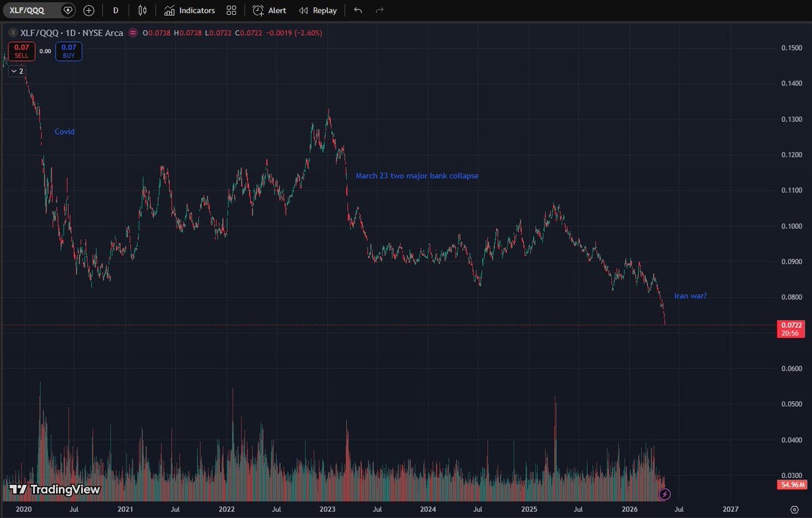Click the 2027 label on time axis
This screenshot has height=518, width=812.
(731, 508)
